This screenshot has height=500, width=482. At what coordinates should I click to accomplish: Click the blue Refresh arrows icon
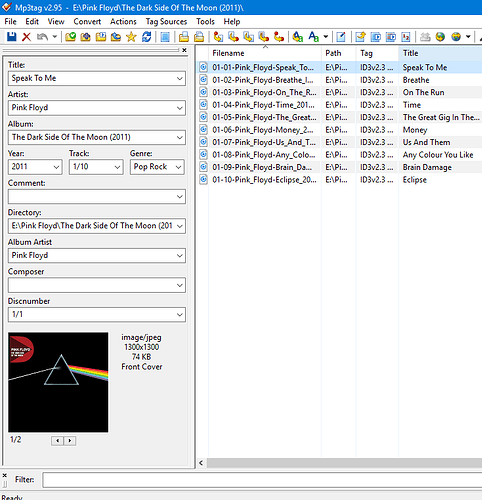146,37
